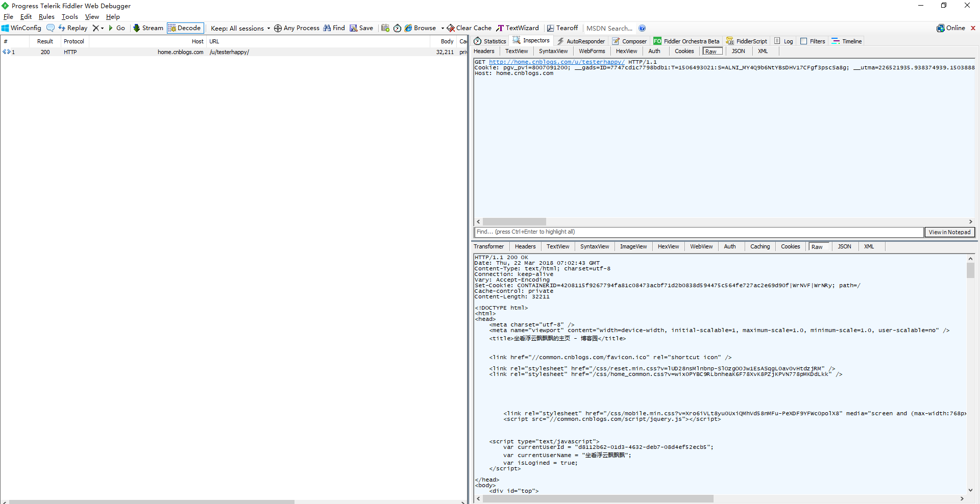Click the Online status indicator
Image resolution: width=980 pixels, height=504 pixels.
coord(951,28)
